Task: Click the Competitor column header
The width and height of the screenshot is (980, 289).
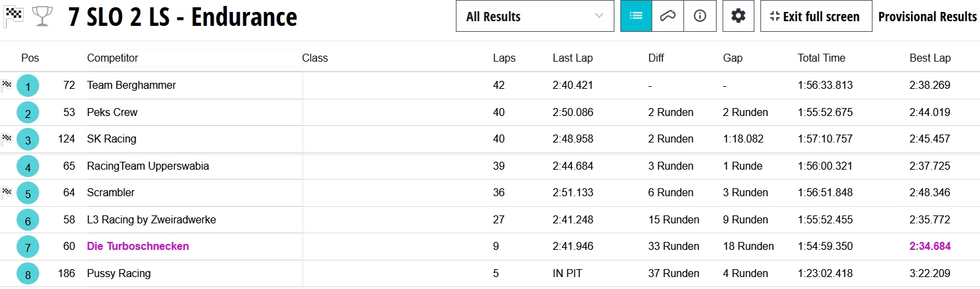Action: (x=113, y=58)
